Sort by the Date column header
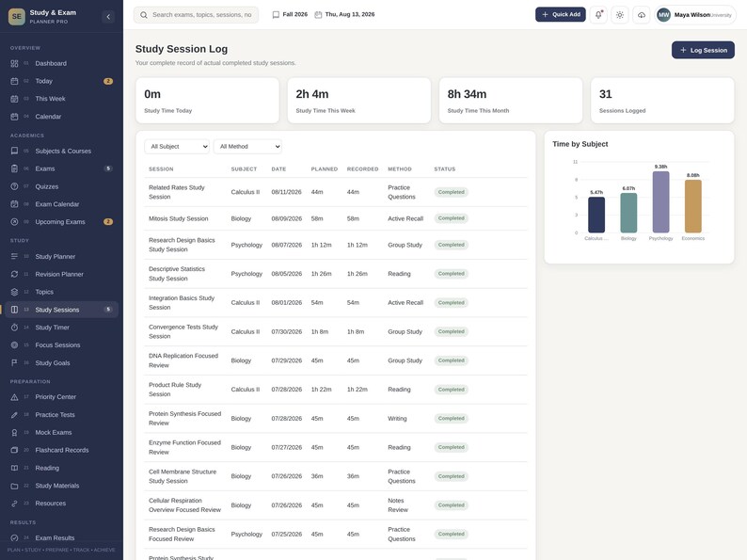Screen dimensions: 747x560 [x=278, y=169]
